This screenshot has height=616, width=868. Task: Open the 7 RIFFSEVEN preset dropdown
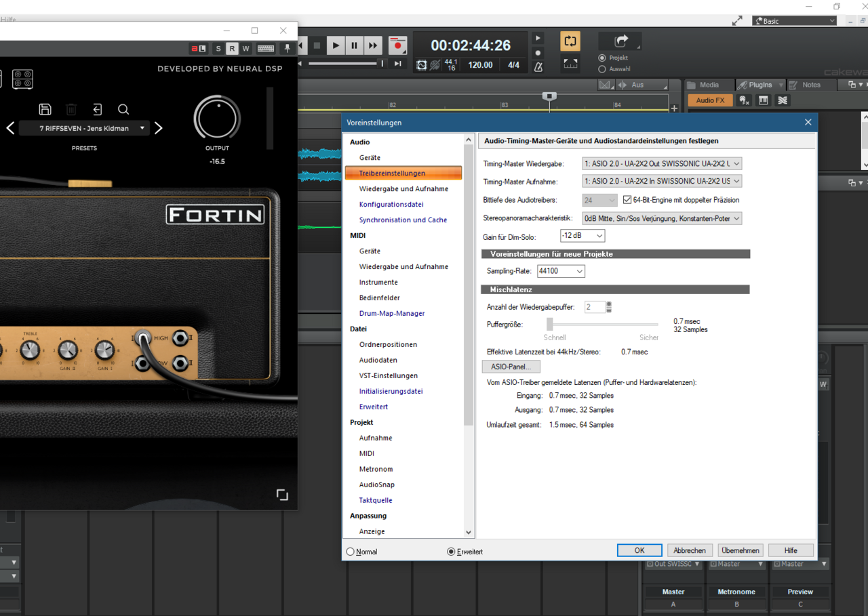pyautogui.click(x=84, y=128)
